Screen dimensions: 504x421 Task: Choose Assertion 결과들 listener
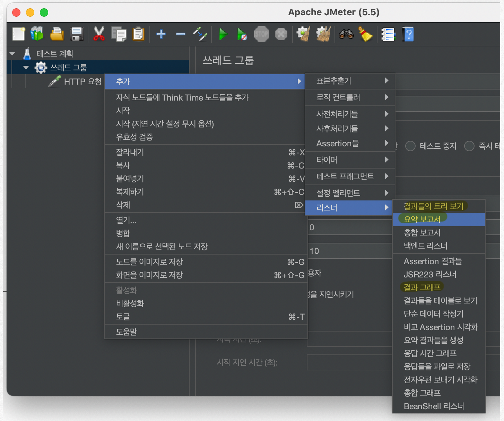click(439, 261)
